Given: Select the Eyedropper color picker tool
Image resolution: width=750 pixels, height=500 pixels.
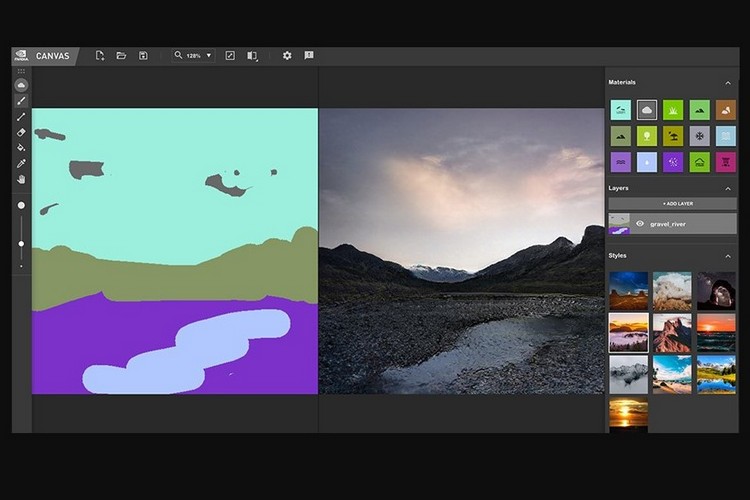Looking at the screenshot, I should 21,164.
